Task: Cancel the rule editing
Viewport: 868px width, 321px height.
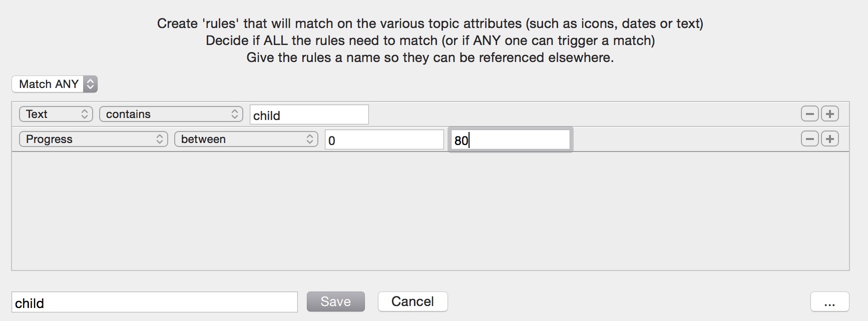Action: click(x=412, y=301)
